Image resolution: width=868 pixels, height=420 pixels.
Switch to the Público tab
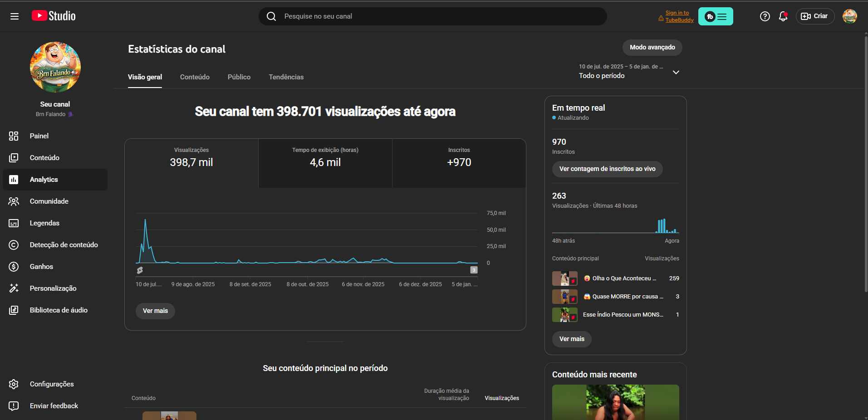pyautogui.click(x=239, y=77)
